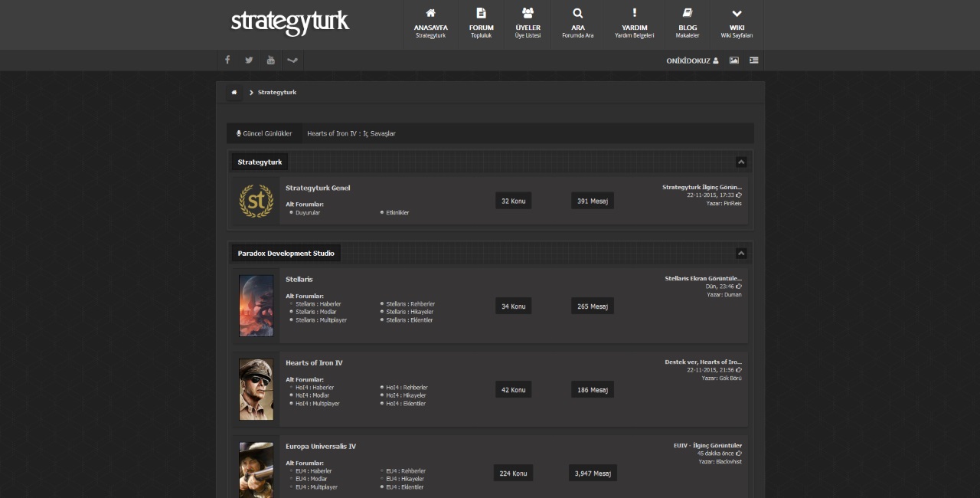Open Stellaris : Hikayeler subforum
The image size is (980, 498).
click(x=410, y=312)
